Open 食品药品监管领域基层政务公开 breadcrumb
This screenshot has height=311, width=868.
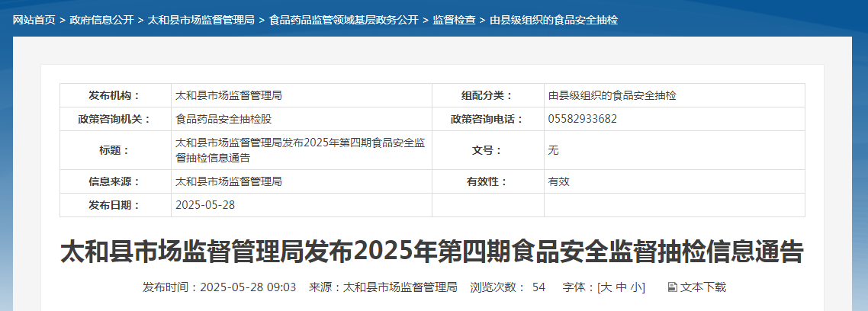pyautogui.click(x=343, y=21)
